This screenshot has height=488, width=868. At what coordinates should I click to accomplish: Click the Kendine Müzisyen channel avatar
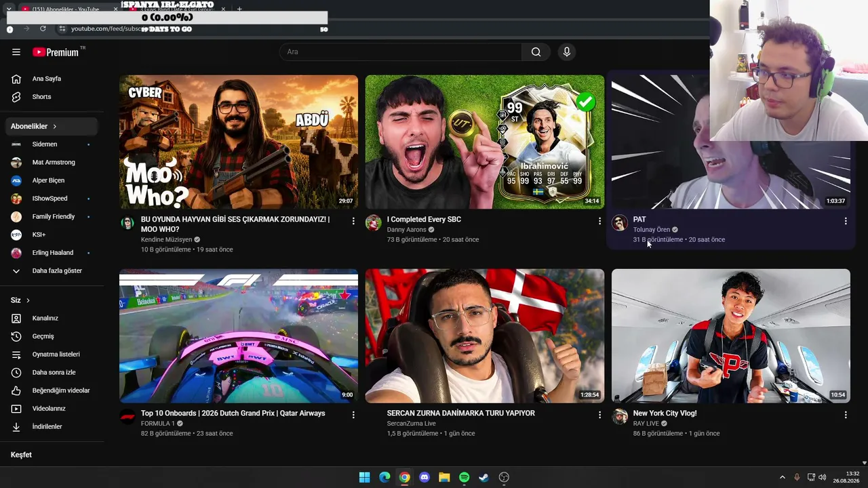(127, 223)
